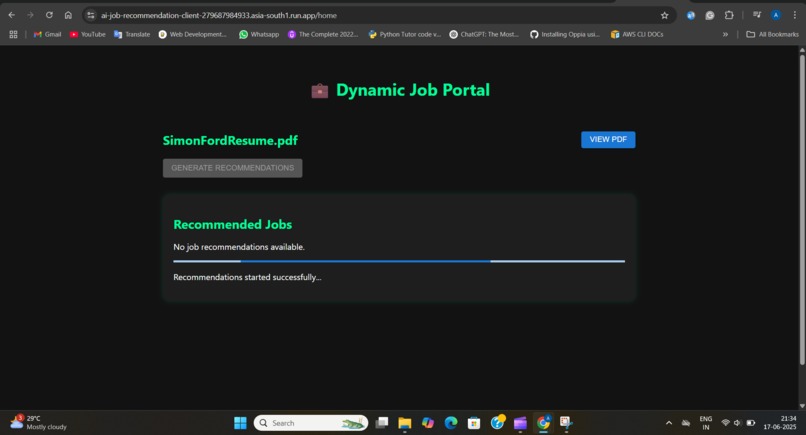806x435 pixels.
Task: Open File Explorer from the taskbar
Action: (405, 423)
